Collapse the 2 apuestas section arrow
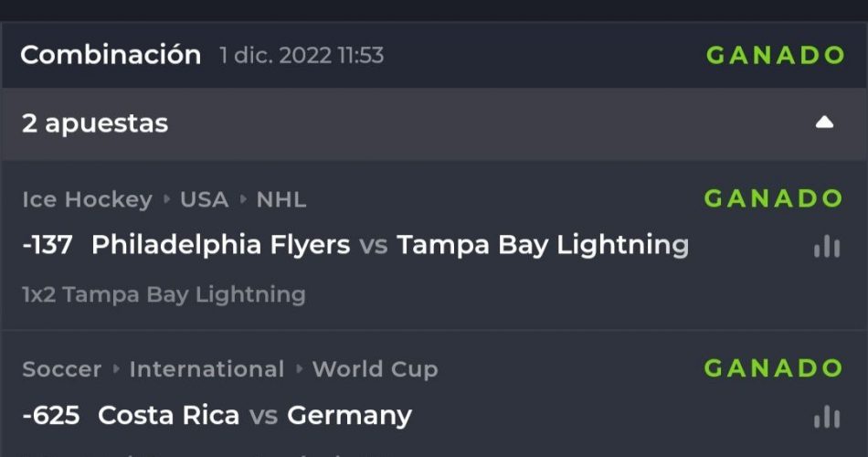The width and height of the screenshot is (868, 457). click(x=824, y=122)
